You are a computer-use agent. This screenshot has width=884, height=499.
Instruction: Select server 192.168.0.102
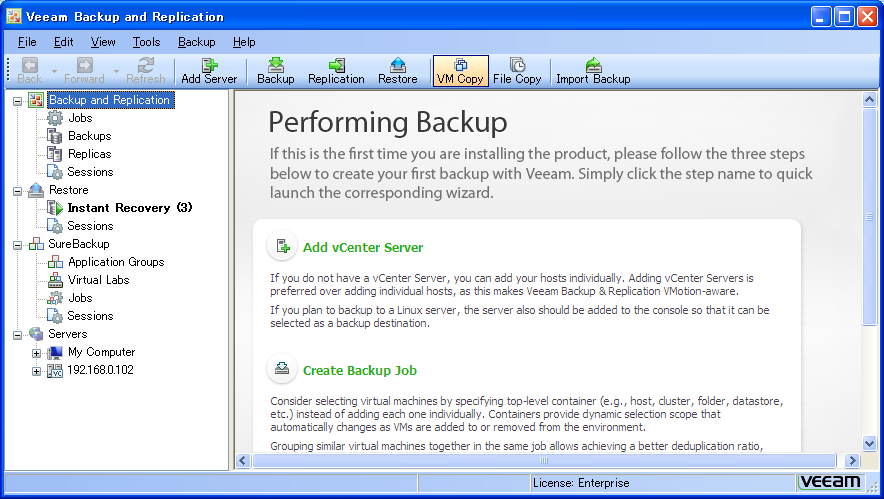pyautogui.click(x=100, y=370)
